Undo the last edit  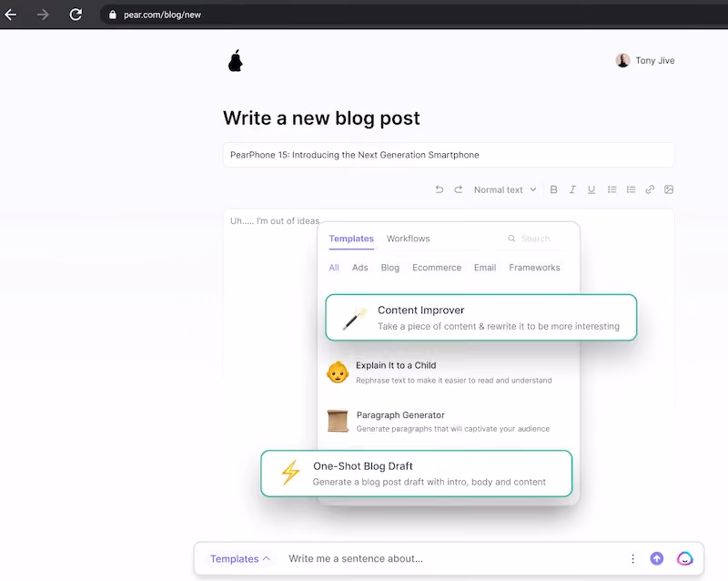[x=440, y=189]
